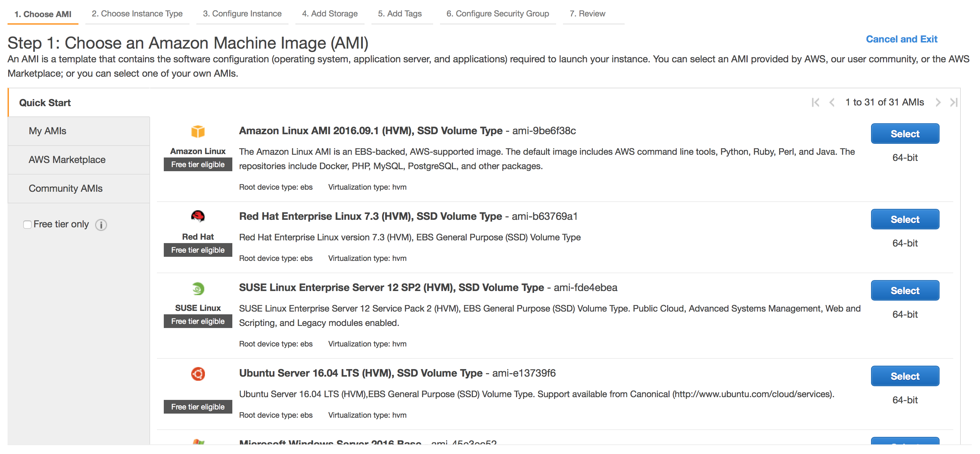The height and width of the screenshot is (454, 980).
Task: Go to first page of AMIs
Action: 815,102
